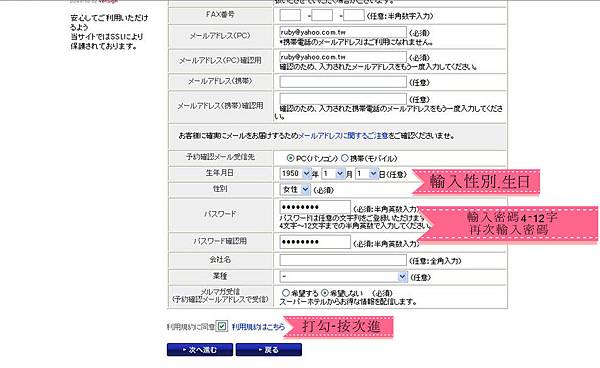Screen dimensions: 600x368
Task: Click the third FAX number field
Action: (x=354, y=15)
